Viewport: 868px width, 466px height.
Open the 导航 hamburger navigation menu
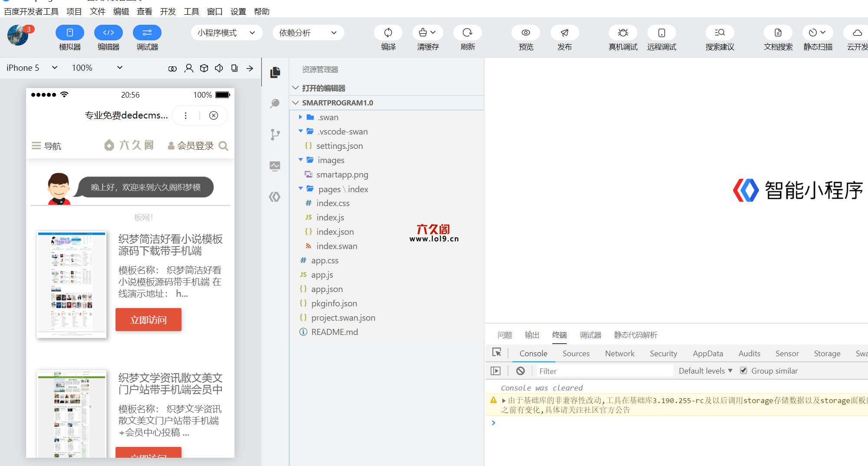point(46,146)
